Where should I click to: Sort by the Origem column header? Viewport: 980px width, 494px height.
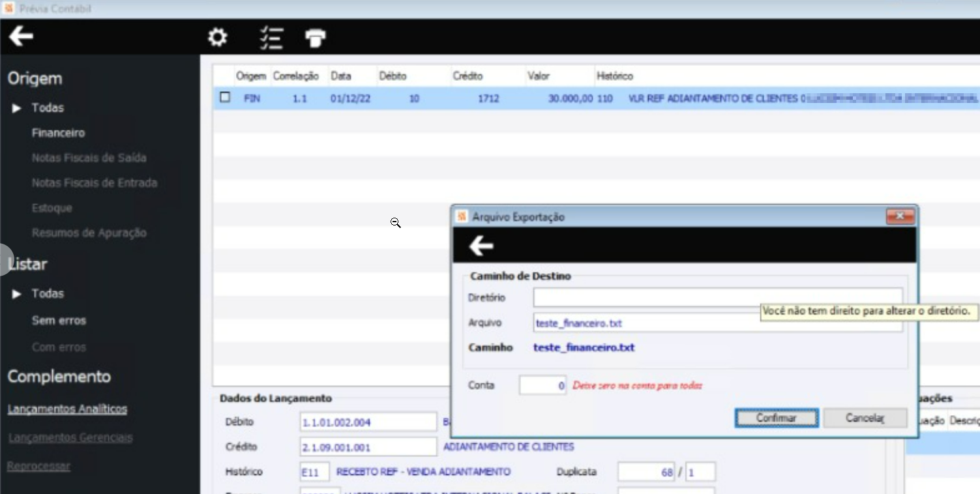tap(250, 76)
